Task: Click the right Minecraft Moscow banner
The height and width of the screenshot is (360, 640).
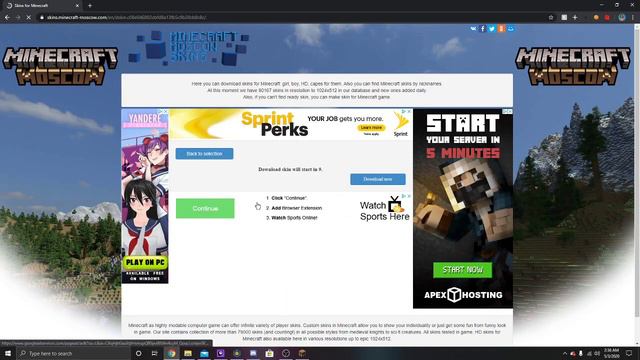Action: 573,66
